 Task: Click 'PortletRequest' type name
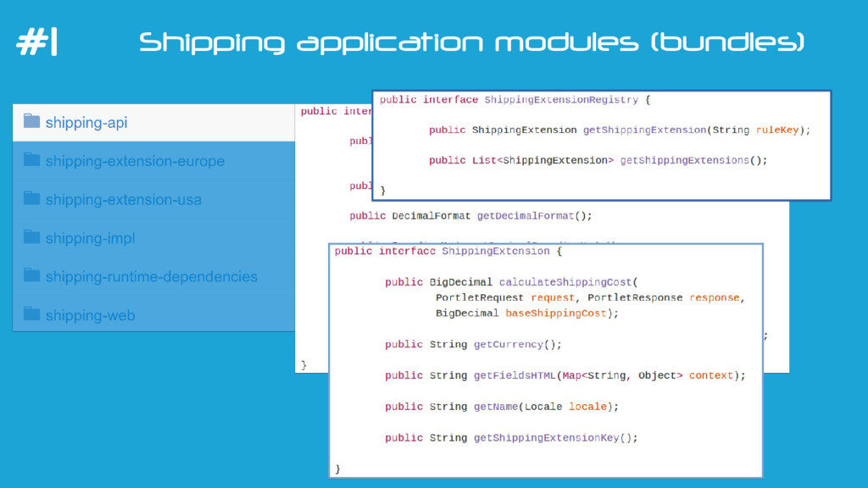pos(480,297)
